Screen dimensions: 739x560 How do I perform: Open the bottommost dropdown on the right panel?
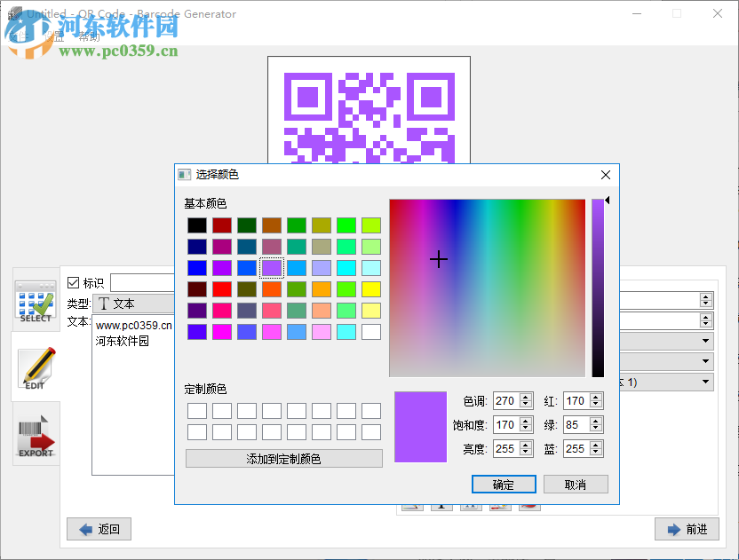(704, 382)
